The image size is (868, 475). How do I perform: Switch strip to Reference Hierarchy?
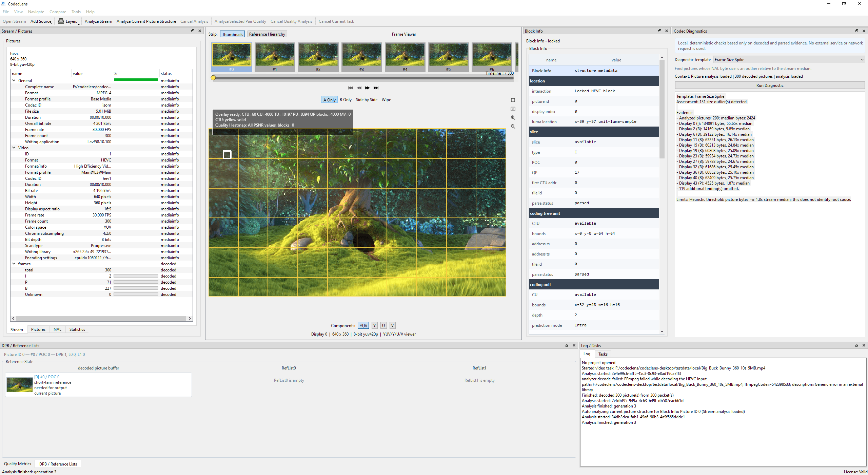(x=267, y=34)
